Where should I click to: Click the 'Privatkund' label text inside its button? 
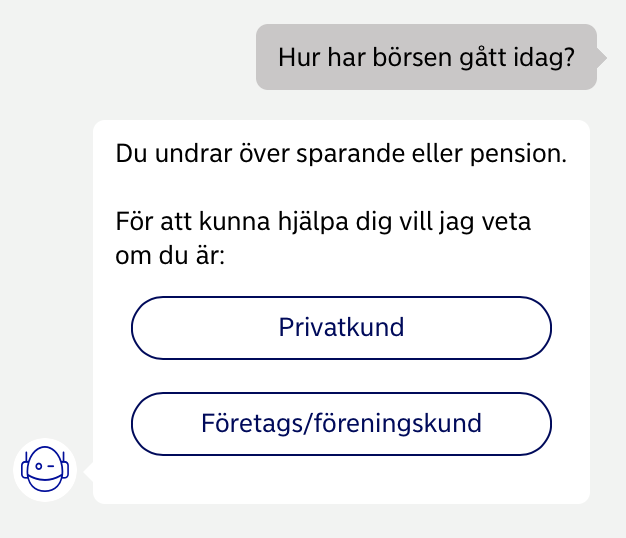(341, 328)
